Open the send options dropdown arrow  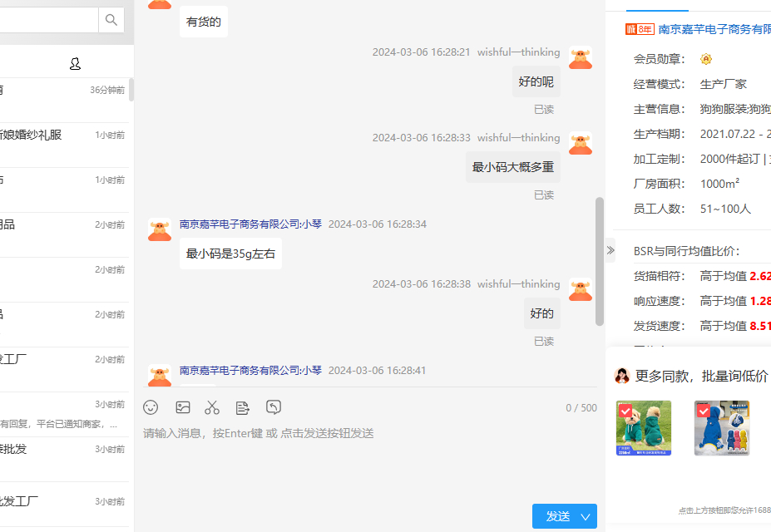point(586,516)
